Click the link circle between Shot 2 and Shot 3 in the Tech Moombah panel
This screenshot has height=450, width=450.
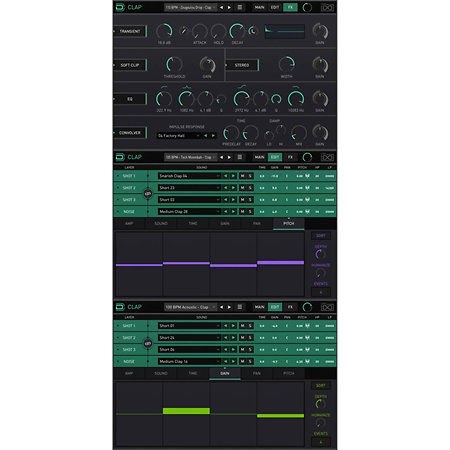pyautogui.click(x=148, y=194)
